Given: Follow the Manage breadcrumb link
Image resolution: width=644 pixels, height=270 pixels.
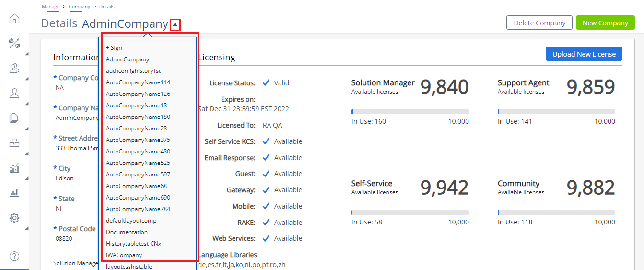Looking at the screenshot, I should (51, 7).
